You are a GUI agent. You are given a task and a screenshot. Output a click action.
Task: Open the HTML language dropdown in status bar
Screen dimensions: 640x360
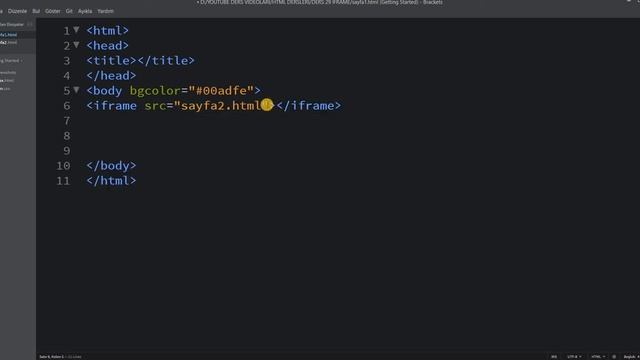598,357
